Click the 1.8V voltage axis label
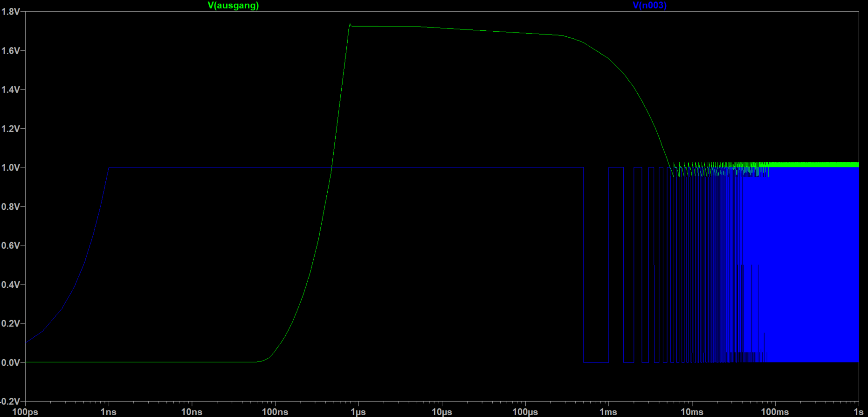Image resolution: width=868 pixels, height=417 pixels. click(x=11, y=12)
